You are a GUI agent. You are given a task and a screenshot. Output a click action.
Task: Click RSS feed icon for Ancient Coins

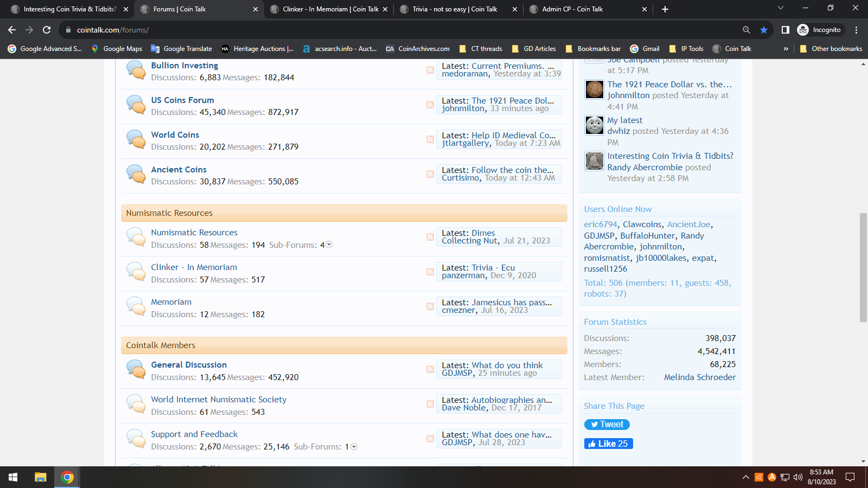pyautogui.click(x=430, y=174)
